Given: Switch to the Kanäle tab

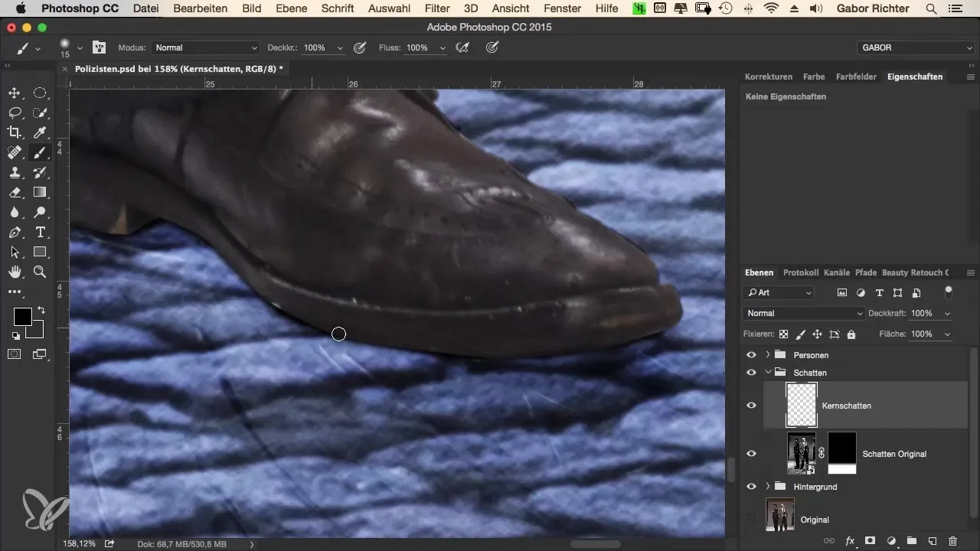Looking at the screenshot, I should [x=838, y=272].
